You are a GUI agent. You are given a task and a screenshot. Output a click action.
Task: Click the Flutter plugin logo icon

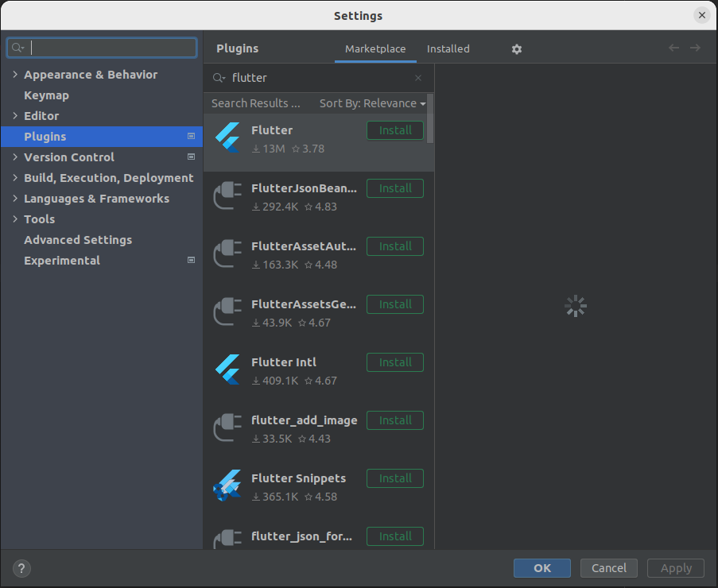pos(227,137)
